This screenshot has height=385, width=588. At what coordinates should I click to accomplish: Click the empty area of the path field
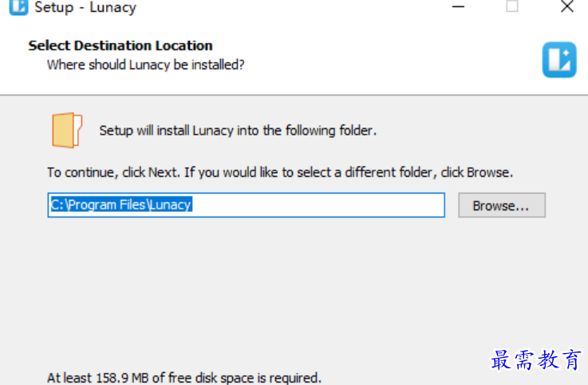coord(319,205)
